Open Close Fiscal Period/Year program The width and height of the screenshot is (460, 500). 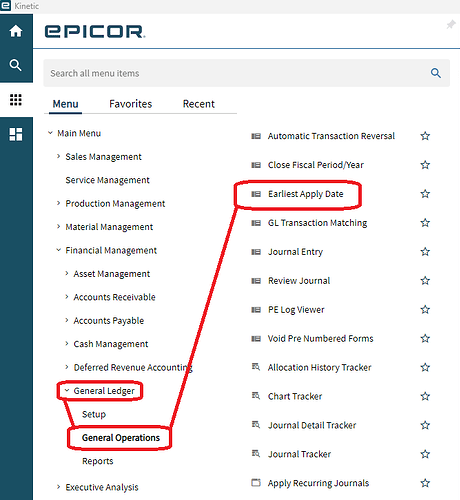coord(316,165)
